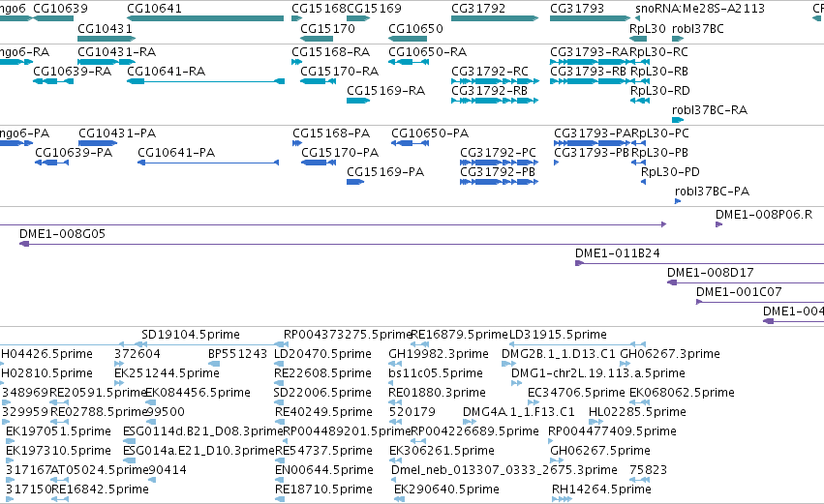Open the CG15169-RA transcript label
The image size is (824, 504).
385,91
